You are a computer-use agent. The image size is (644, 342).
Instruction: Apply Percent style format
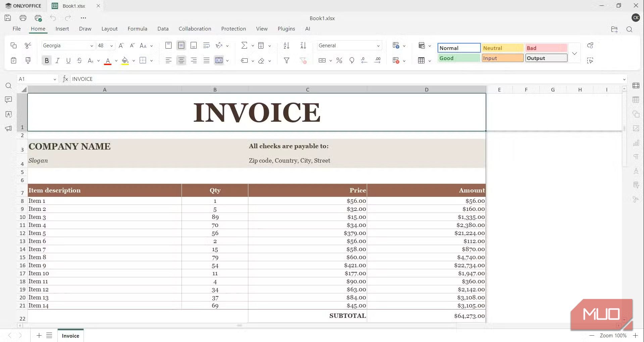point(339,60)
